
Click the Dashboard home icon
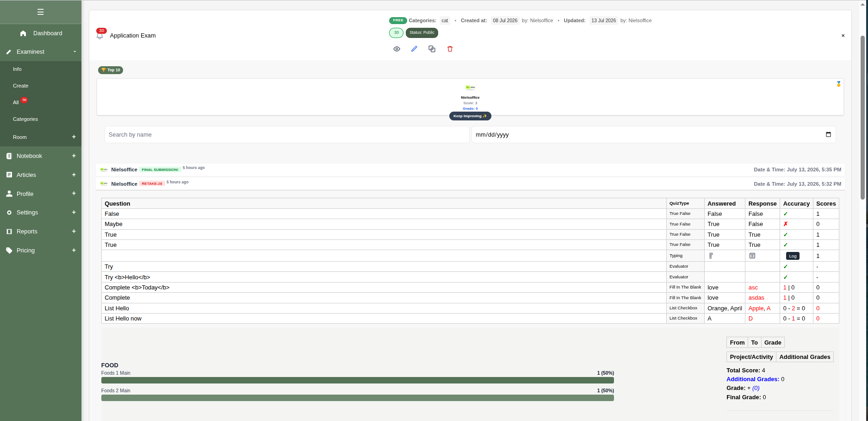click(23, 33)
